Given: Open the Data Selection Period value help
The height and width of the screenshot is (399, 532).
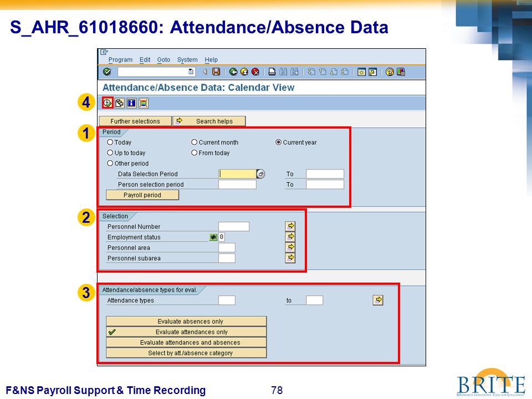Looking at the screenshot, I should [x=260, y=173].
